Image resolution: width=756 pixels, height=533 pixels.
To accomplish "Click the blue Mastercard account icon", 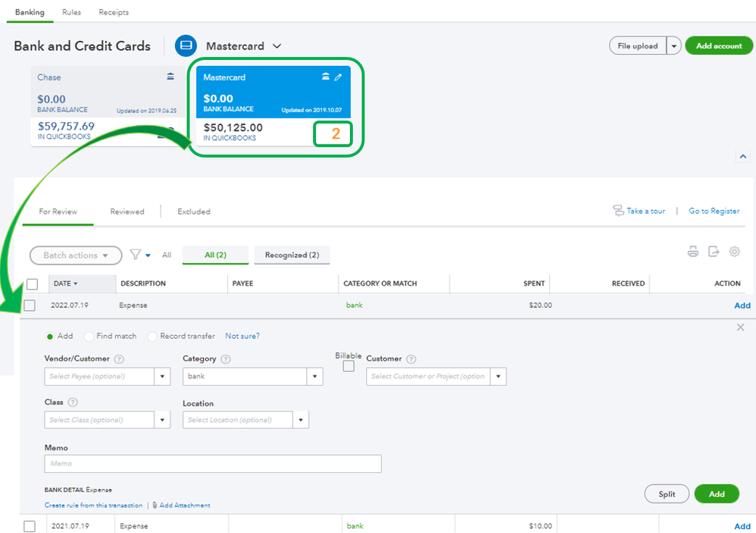I will click(186, 45).
